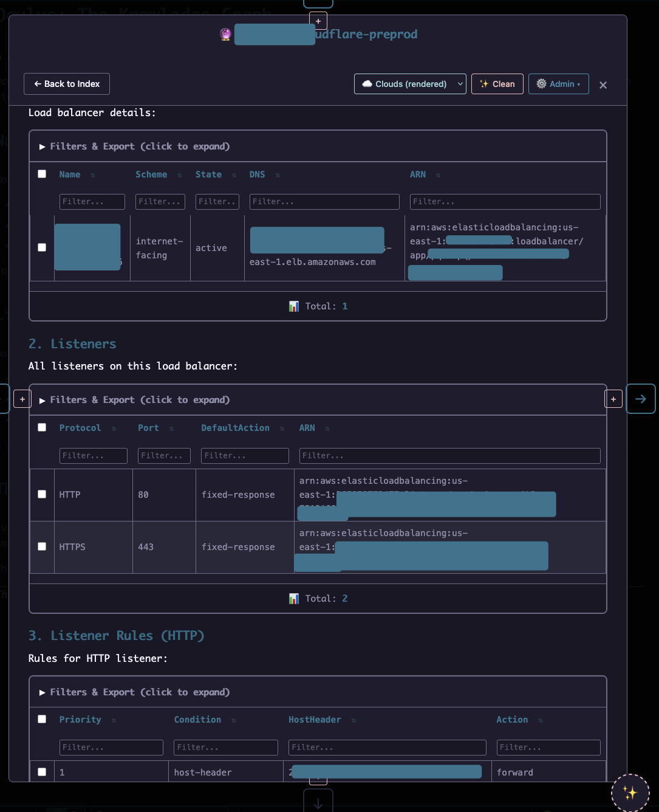The height and width of the screenshot is (812, 659).
Task: Check the HTTP listener row checkbox
Action: pyautogui.click(x=42, y=494)
